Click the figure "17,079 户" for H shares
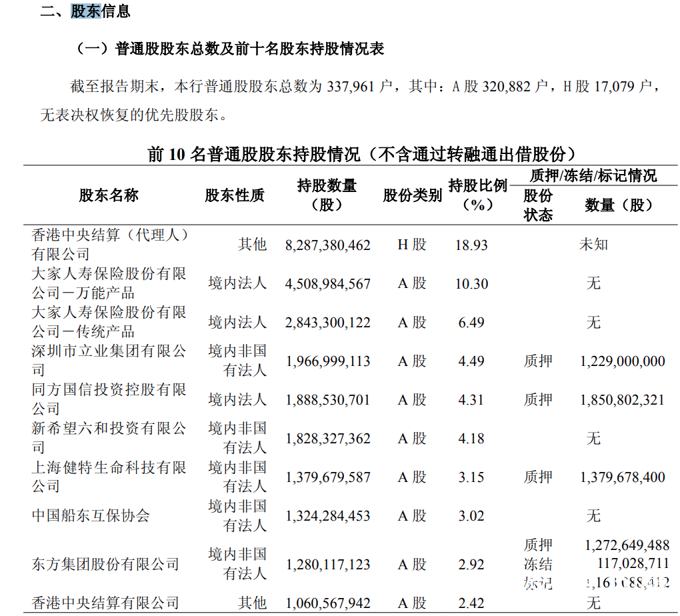This screenshot has width=680, height=616. [x=623, y=86]
